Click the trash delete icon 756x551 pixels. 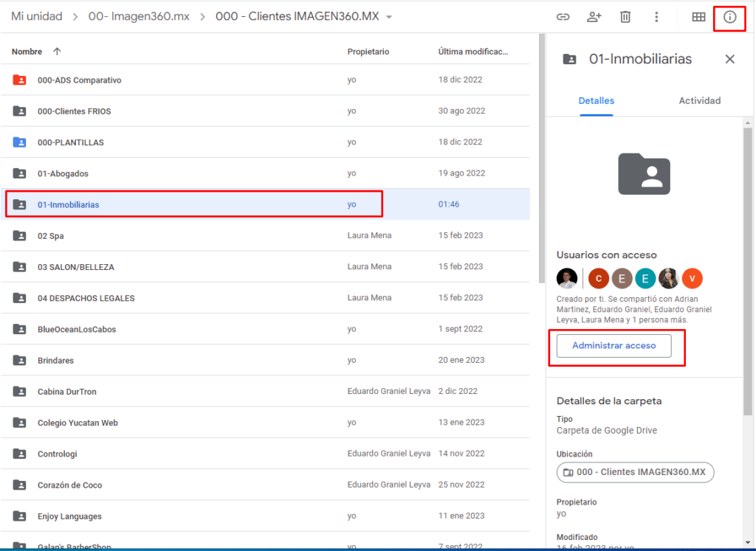click(x=625, y=17)
